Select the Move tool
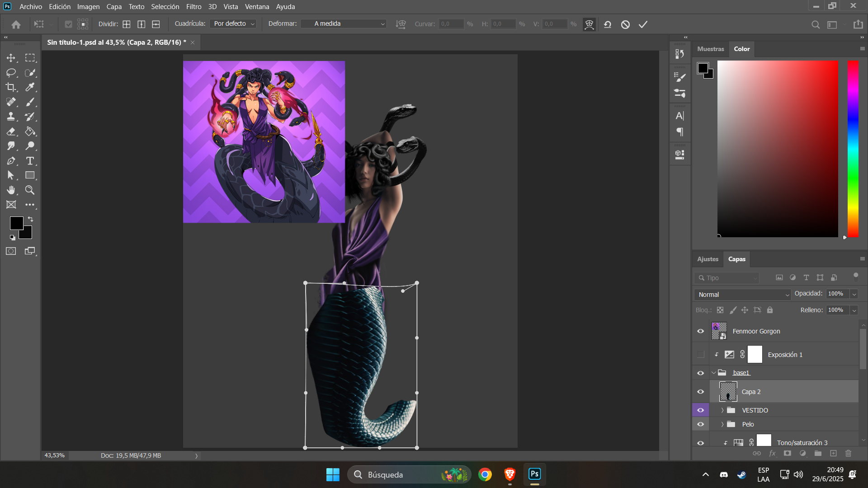 [11, 58]
